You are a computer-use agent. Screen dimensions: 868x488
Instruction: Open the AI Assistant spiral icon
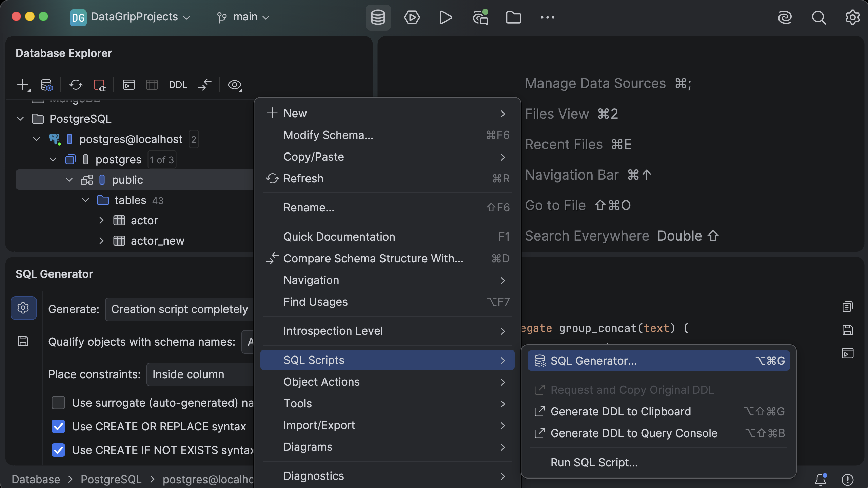[x=785, y=17]
